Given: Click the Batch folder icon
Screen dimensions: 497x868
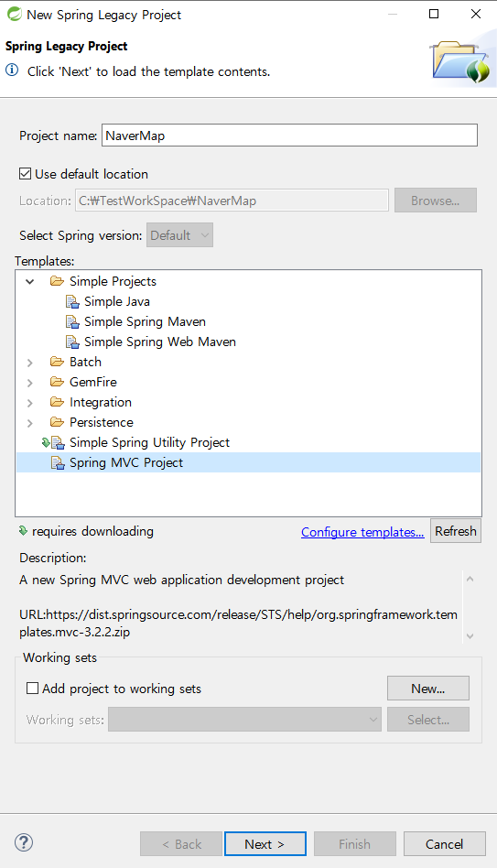Looking at the screenshot, I should 57,362.
